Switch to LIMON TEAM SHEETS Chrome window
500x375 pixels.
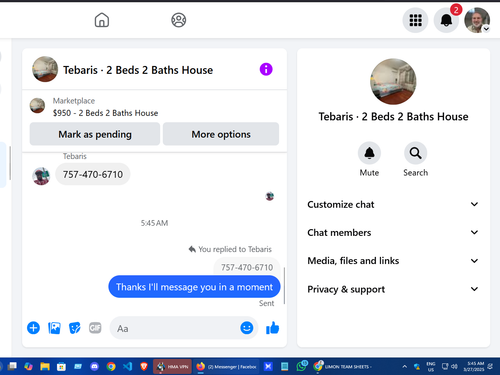[342, 367]
